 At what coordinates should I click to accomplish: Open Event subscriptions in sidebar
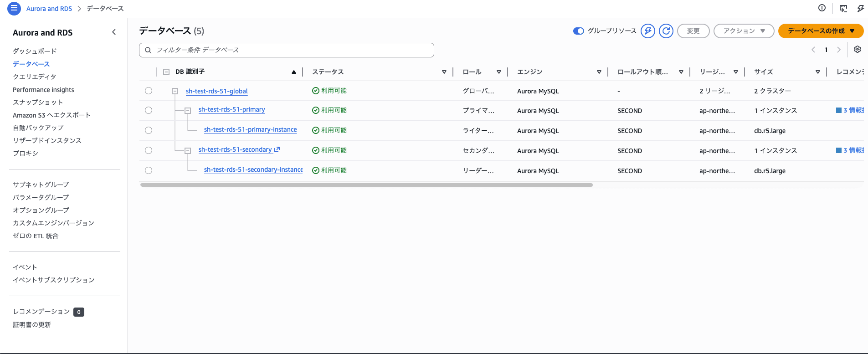54,280
